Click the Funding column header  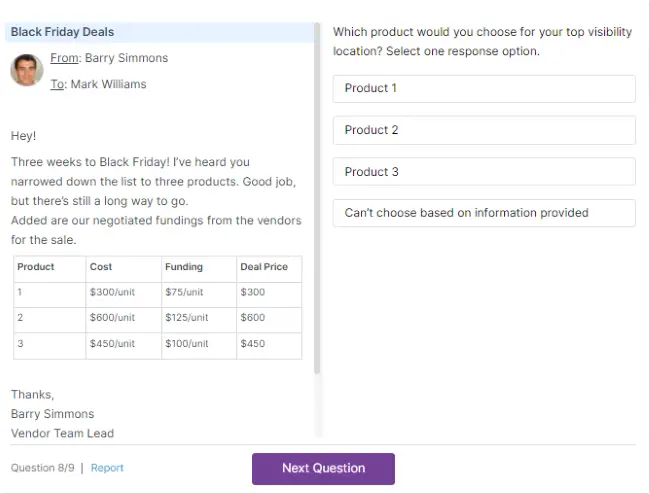tap(184, 267)
